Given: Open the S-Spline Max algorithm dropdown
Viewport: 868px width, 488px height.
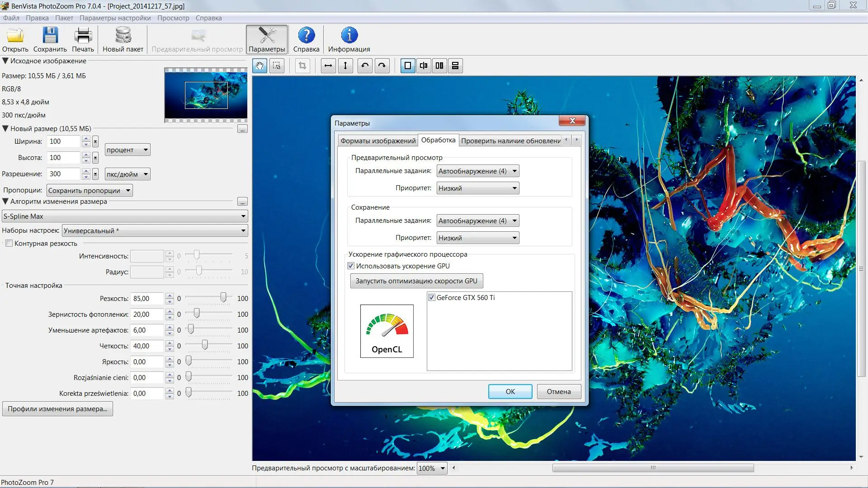Looking at the screenshot, I should pyautogui.click(x=124, y=216).
